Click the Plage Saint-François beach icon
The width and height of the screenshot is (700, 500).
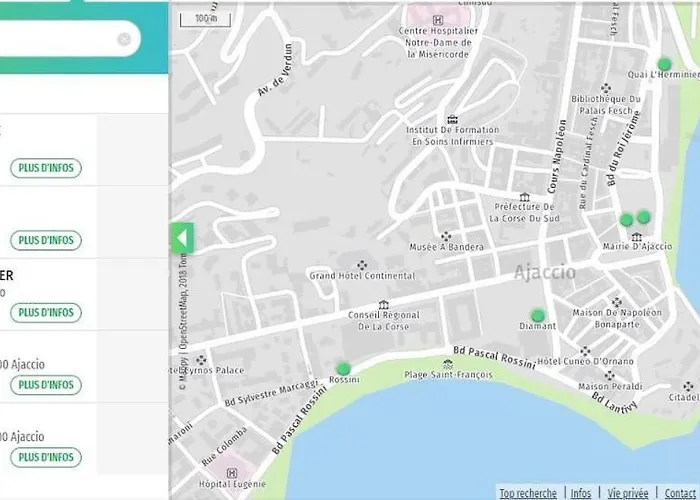[447, 363]
